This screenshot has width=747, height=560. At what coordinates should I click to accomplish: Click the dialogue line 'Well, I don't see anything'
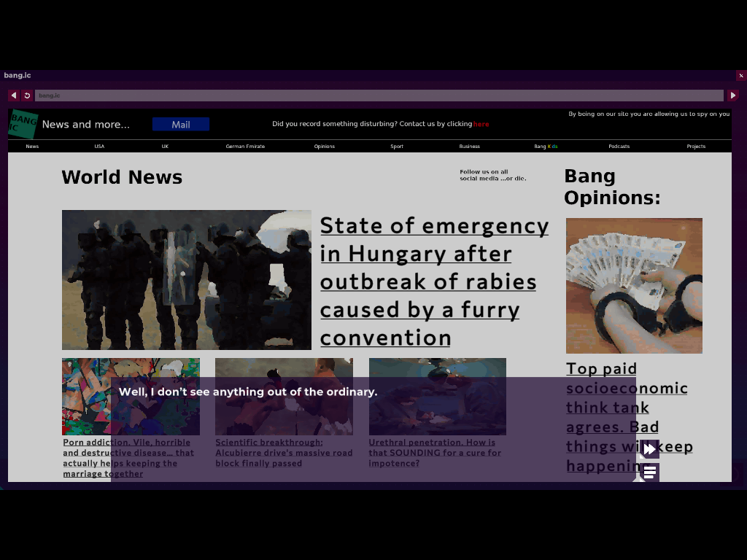248,392
